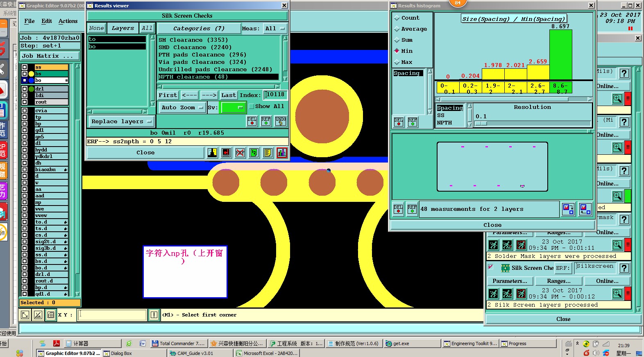The width and height of the screenshot is (644, 357).
Task: Click the Silk Screen Checks board icon
Action: coord(505,268)
